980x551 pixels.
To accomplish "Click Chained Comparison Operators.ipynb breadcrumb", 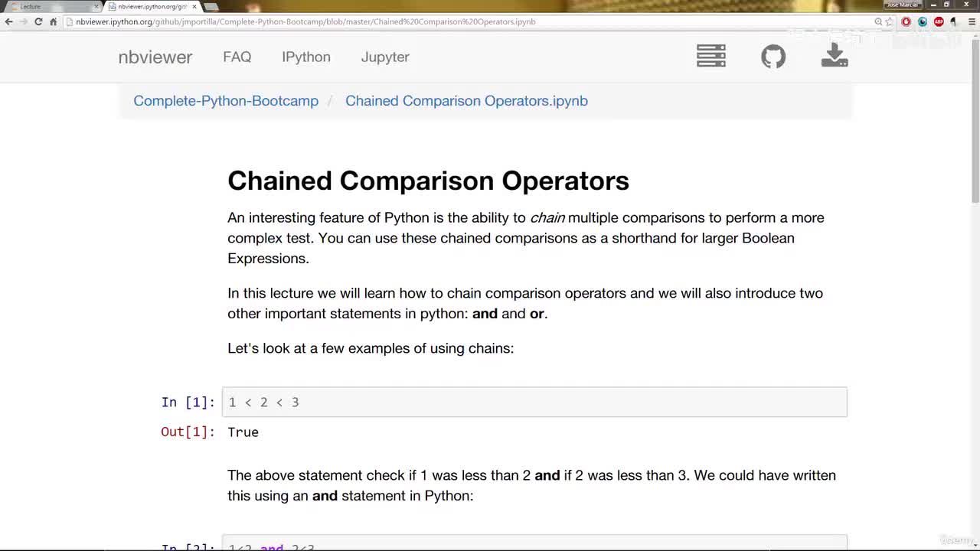I will (x=466, y=101).
